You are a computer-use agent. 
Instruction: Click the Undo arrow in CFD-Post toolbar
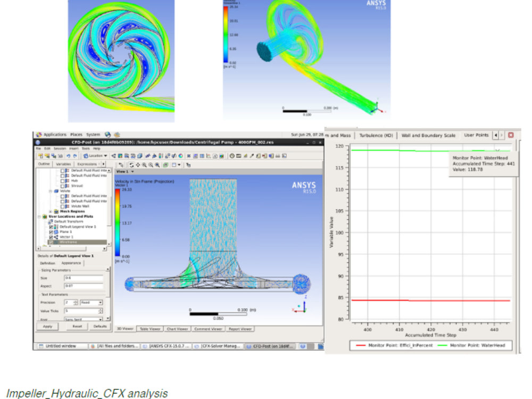(x=68, y=156)
